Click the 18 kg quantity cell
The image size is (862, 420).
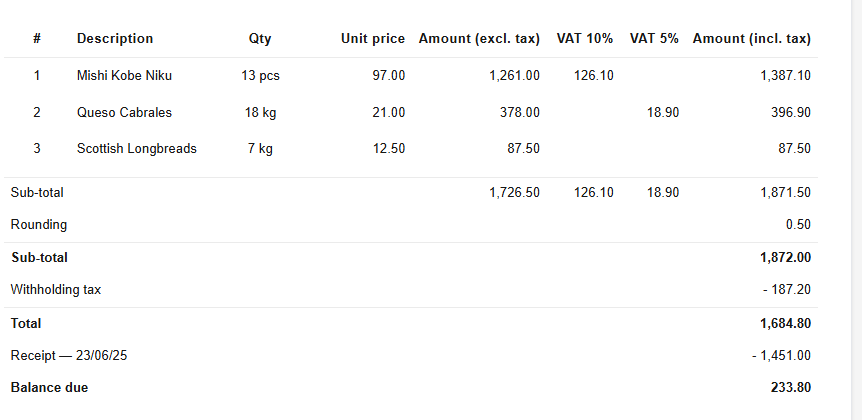(x=260, y=112)
